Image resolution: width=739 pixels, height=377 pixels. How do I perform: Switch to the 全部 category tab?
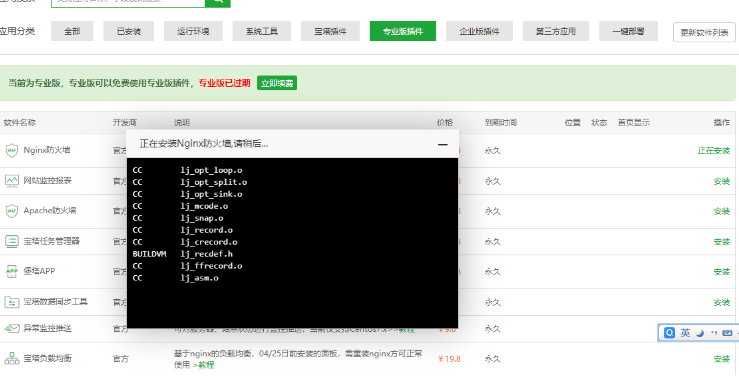72,32
